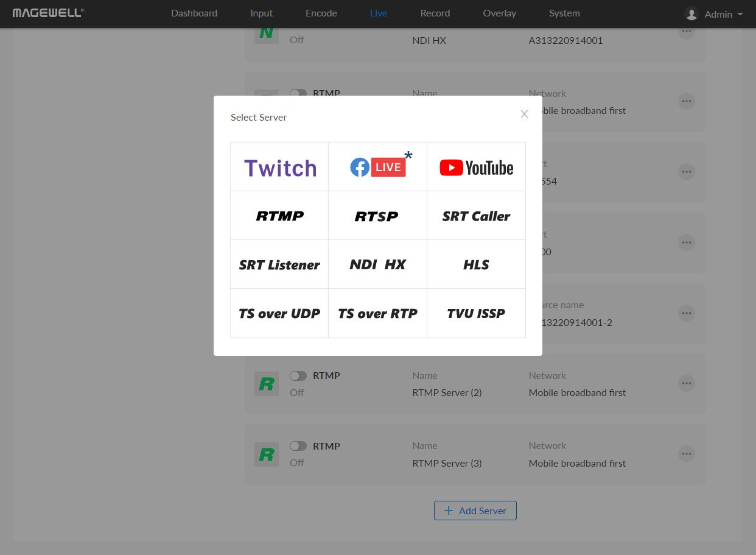Screen dimensions: 756x555
Task: Switch to the Record tab
Action: [435, 13]
